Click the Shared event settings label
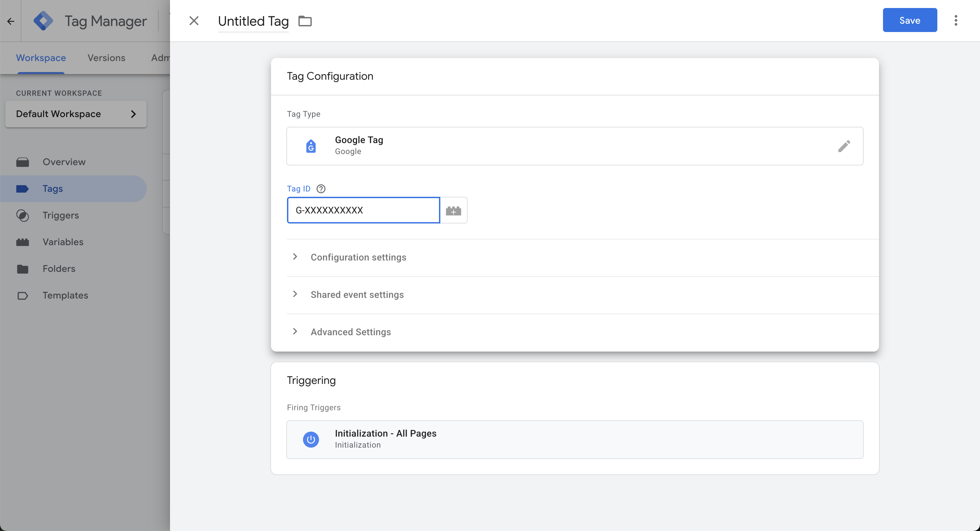The height and width of the screenshot is (531, 980). tap(357, 295)
